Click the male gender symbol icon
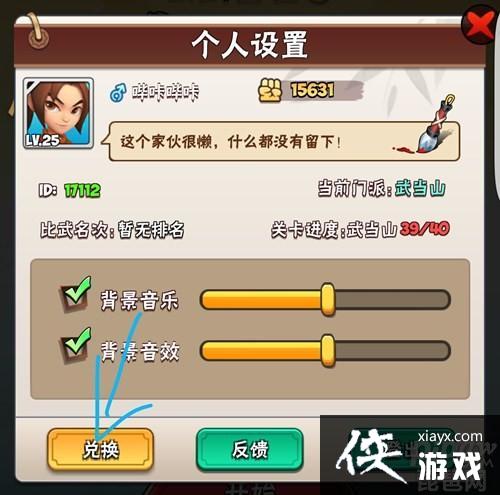This screenshot has height=495, width=500. click(118, 93)
